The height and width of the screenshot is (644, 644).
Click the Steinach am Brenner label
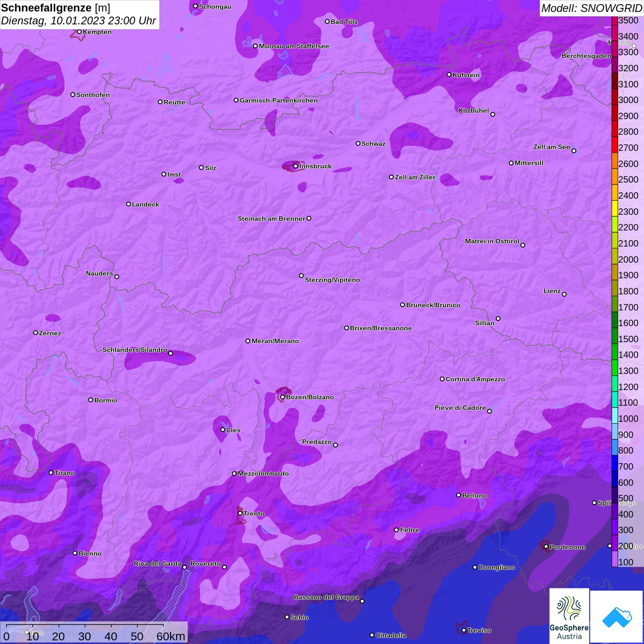coord(271,218)
